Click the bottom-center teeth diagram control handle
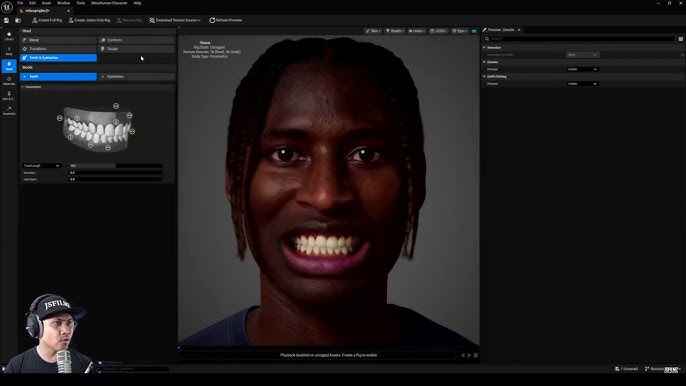686x386 pixels. (108, 147)
